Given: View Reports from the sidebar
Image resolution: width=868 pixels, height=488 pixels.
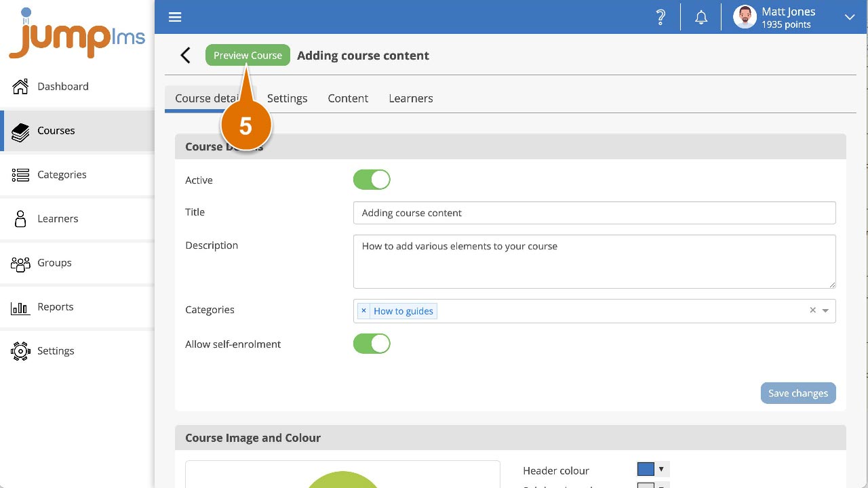Looking at the screenshot, I should tap(55, 306).
